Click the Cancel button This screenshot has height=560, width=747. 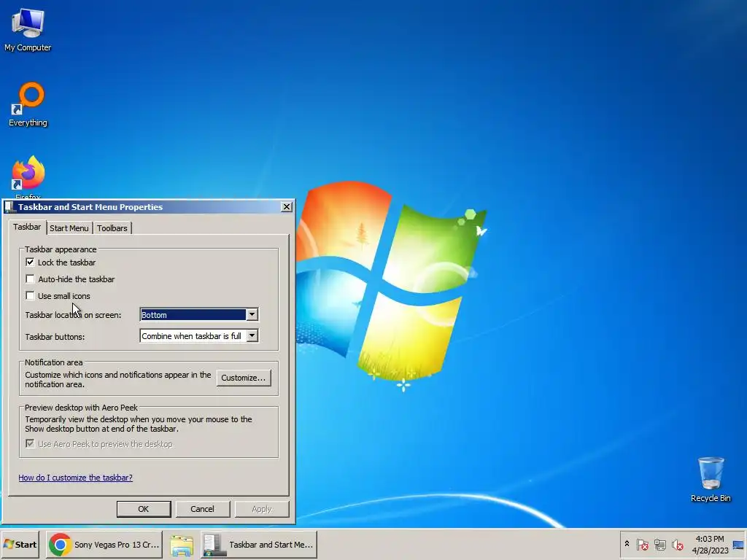(203, 509)
